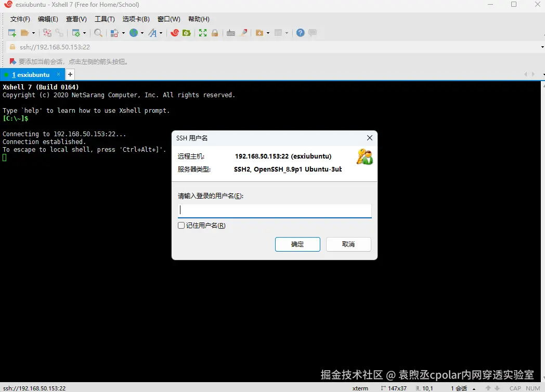
Task: Minimize the Xshell window
Action: (490, 5)
